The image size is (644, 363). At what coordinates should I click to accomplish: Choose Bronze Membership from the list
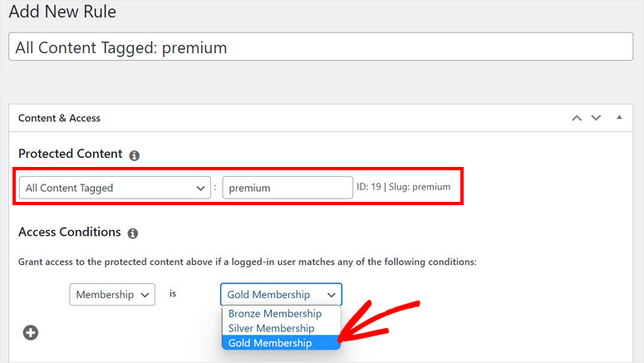click(274, 314)
